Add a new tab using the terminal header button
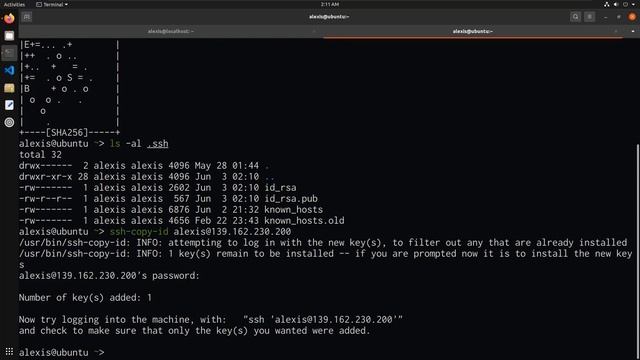 tap(27, 17)
